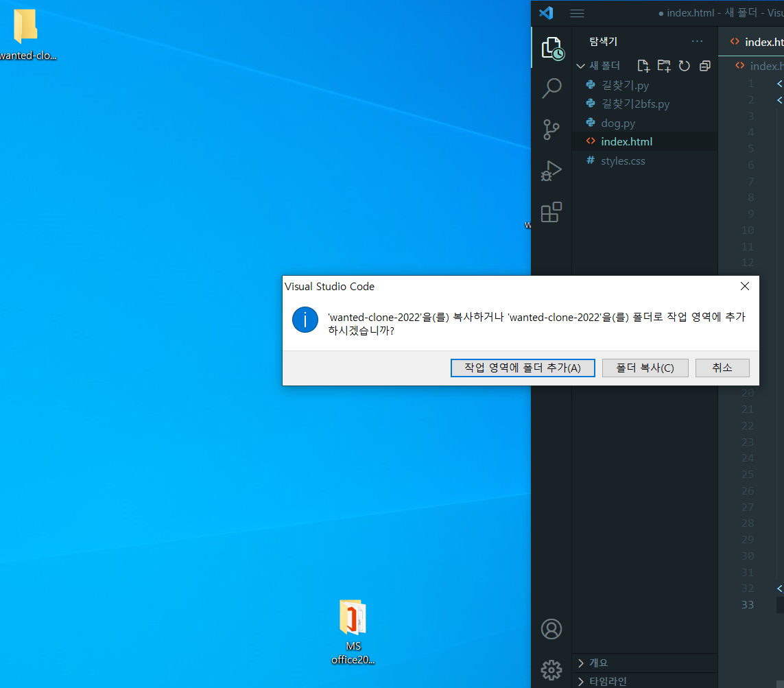The width and height of the screenshot is (784, 688).
Task: Open the VS Code hamburger menu
Action: tap(577, 13)
